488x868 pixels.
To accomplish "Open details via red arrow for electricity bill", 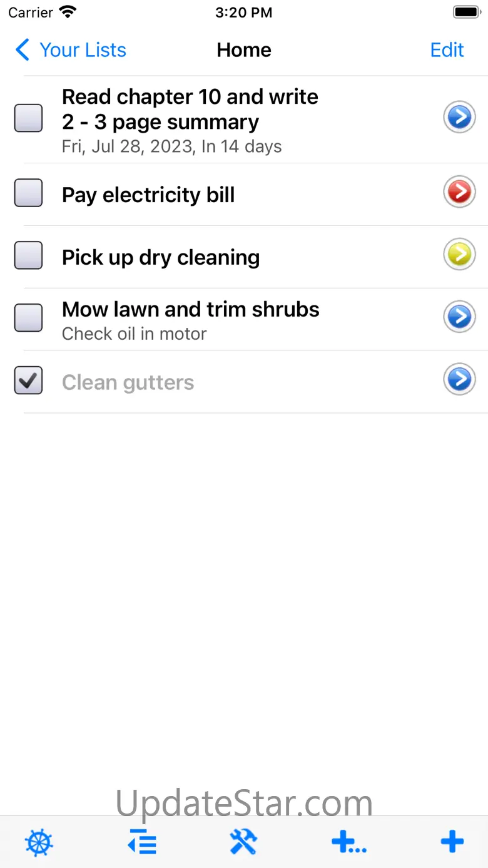I will [x=460, y=193].
